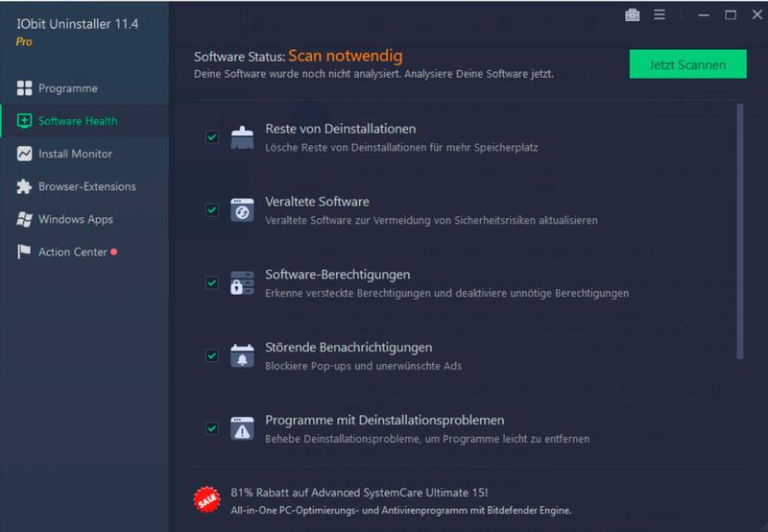Click the Software Health monitor icon

[24, 121]
